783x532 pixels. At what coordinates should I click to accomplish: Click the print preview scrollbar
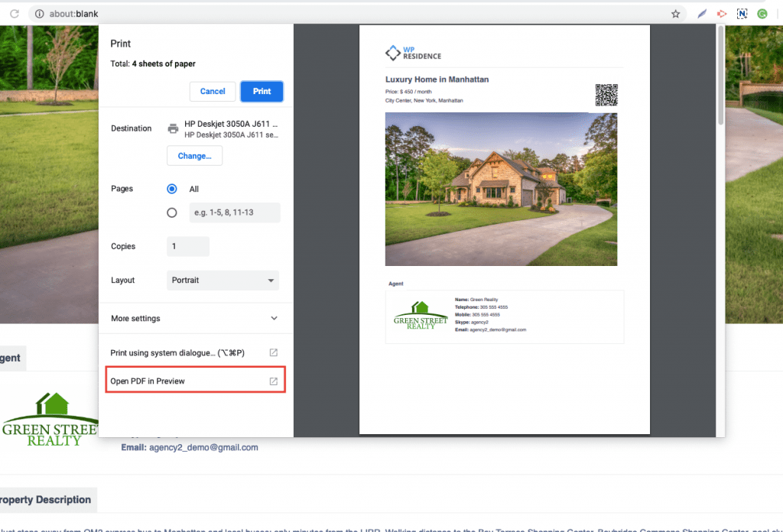[720, 75]
